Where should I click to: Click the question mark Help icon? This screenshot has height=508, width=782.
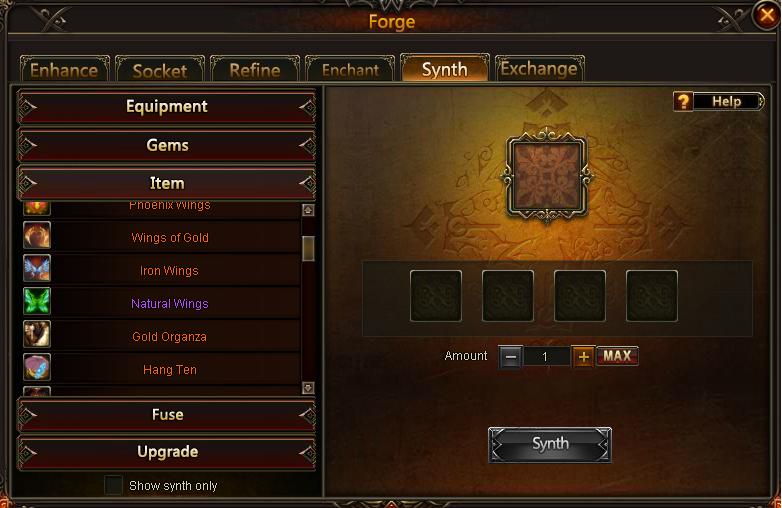point(683,101)
